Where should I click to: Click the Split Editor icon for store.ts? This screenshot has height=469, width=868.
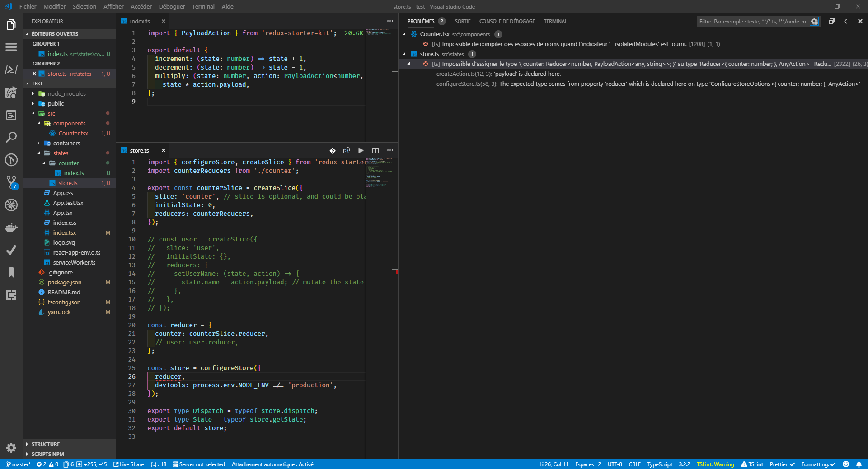pyautogui.click(x=375, y=150)
